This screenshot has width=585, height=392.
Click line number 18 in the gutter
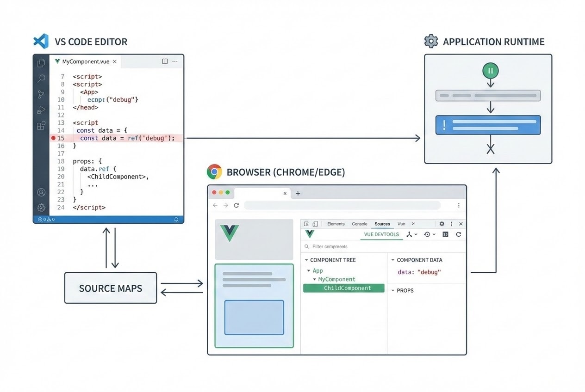click(x=61, y=161)
